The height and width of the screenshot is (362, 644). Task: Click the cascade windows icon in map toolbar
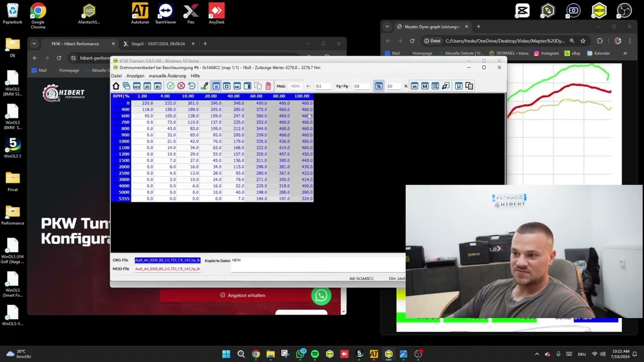[126, 86]
